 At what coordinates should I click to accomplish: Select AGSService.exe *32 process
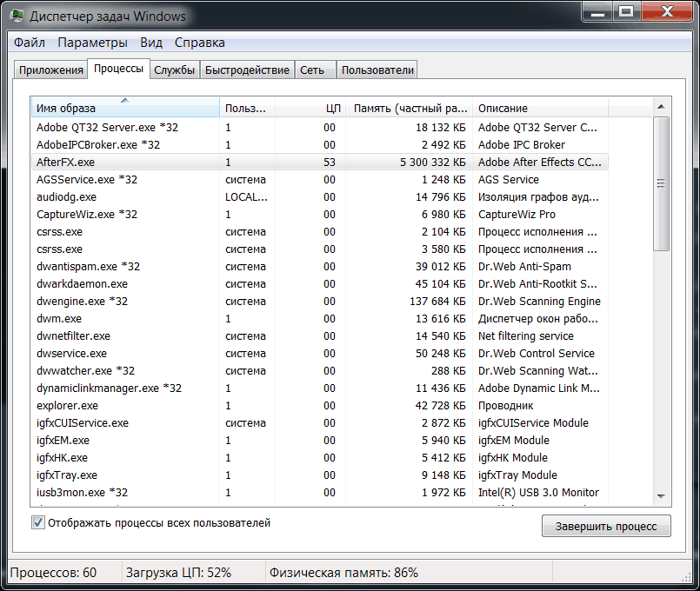[x=320, y=179]
